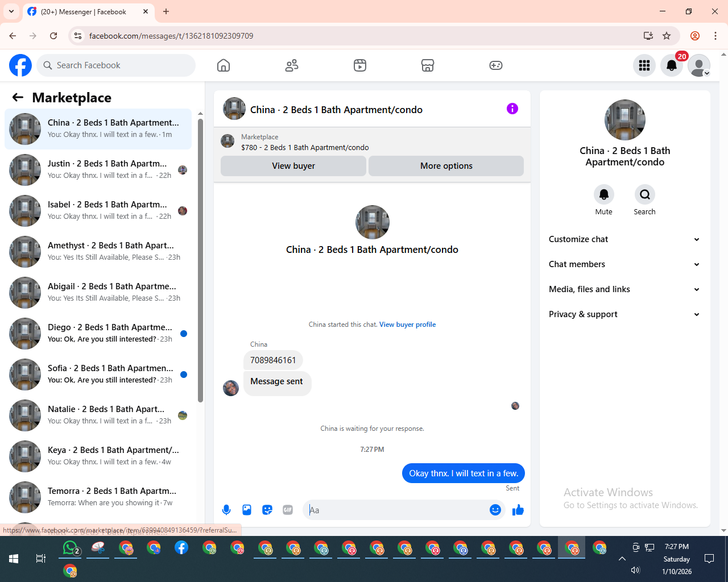The height and width of the screenshot is (582, 728).
Task: Open Amethyst conversation in list
Action: coord(98,252)
